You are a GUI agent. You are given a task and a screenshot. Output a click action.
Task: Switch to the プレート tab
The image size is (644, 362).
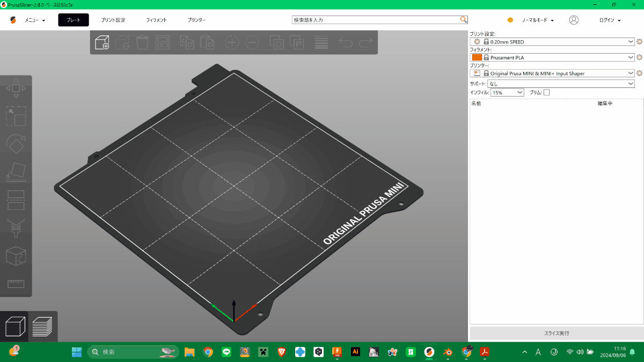click(74, 20)
